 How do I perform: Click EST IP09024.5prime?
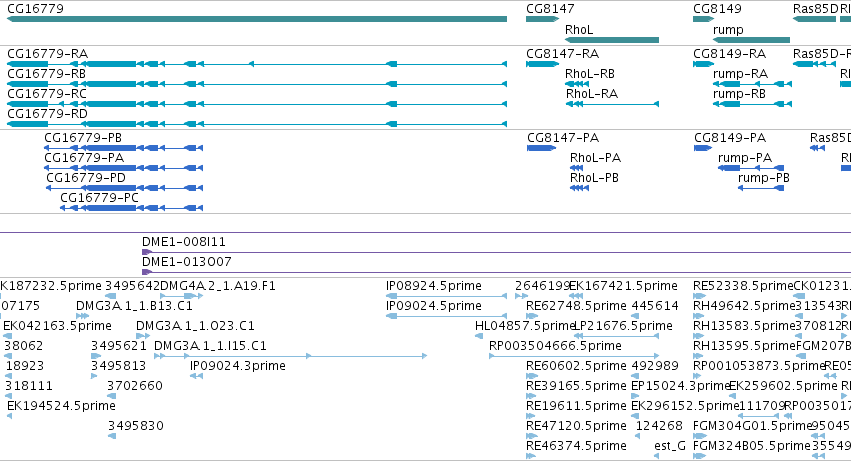[447, 316]
